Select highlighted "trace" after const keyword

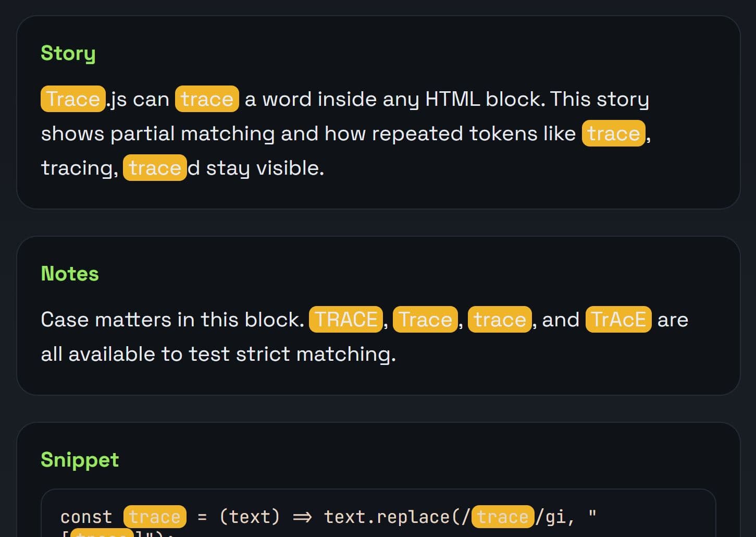155,517
